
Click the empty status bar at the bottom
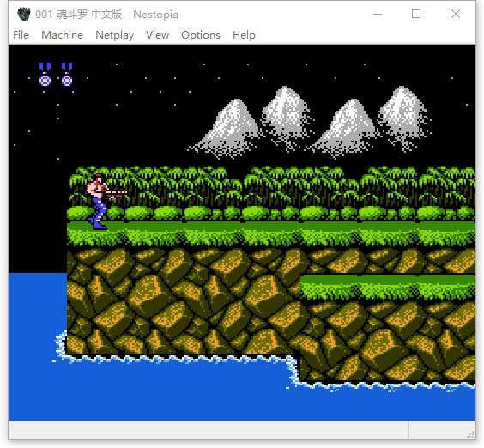coord(209,430)
